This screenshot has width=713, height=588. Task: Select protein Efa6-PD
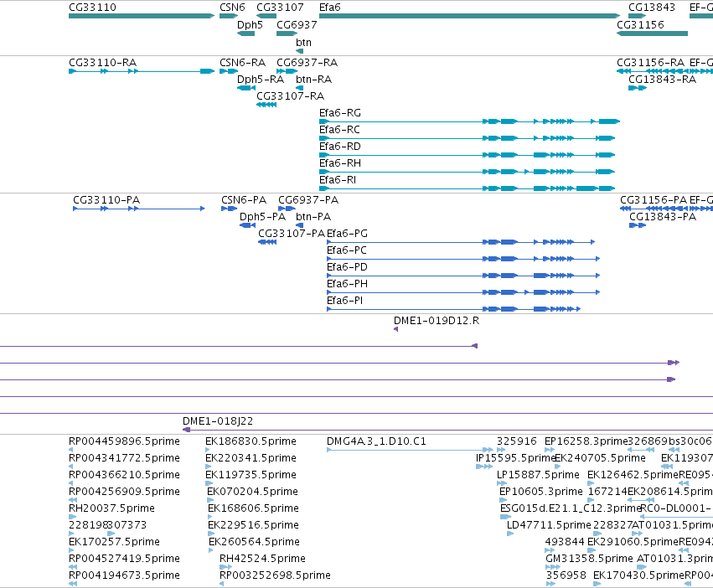tap(463, 276)
